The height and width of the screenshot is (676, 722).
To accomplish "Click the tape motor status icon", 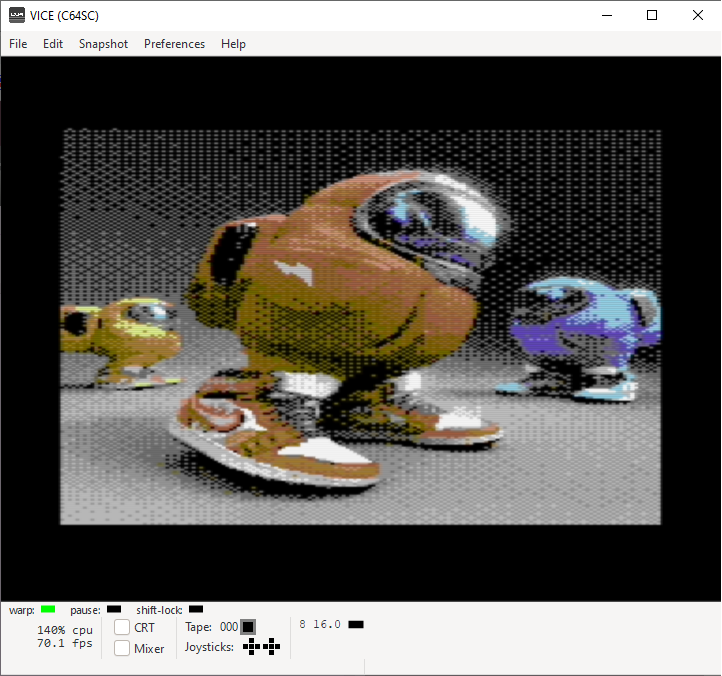I will (x=248, y=627).
